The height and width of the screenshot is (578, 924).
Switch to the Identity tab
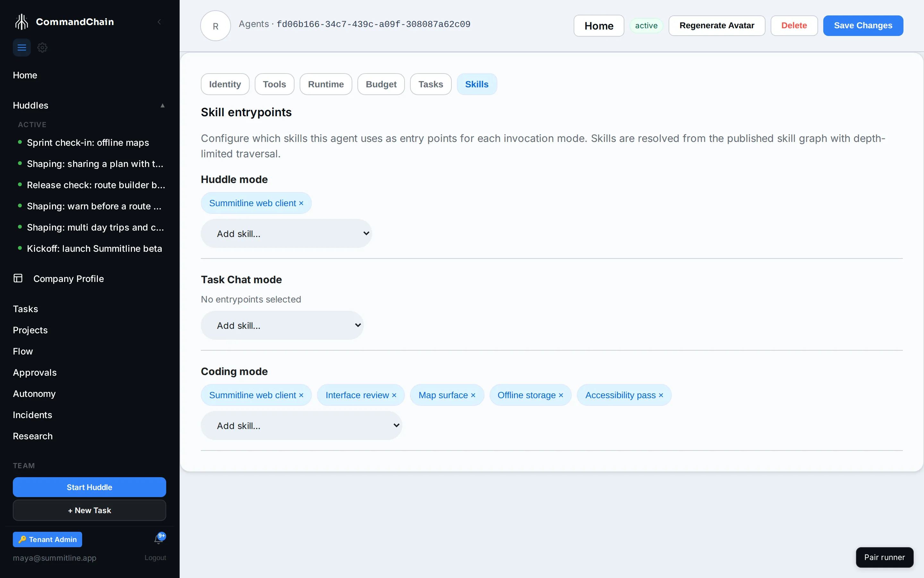tap(225, 84)
